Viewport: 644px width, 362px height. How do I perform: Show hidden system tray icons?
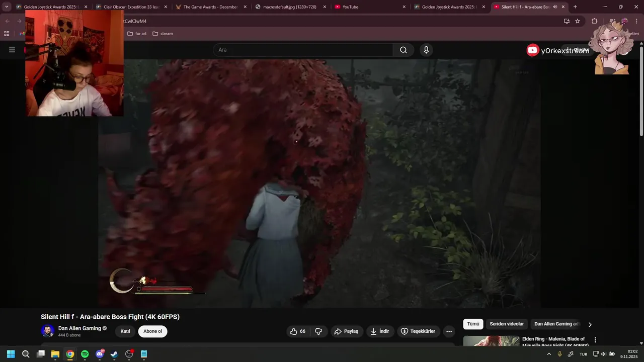(x=549, y=354)
